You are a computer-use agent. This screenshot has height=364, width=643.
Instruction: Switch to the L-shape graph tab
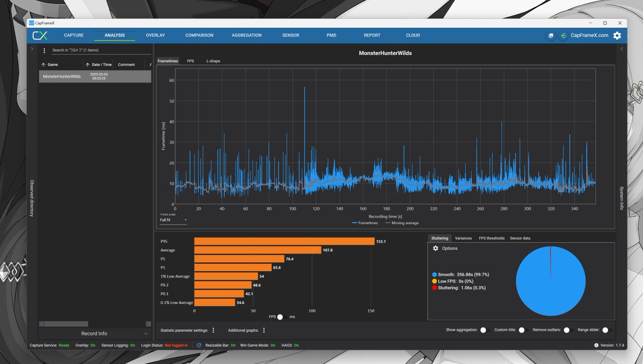[213, 61]
